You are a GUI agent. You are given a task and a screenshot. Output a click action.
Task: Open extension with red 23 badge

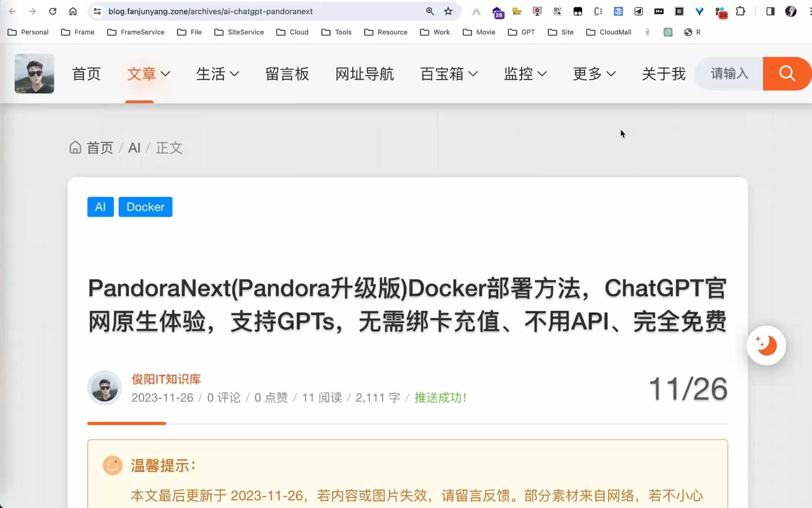coord(720,12)
